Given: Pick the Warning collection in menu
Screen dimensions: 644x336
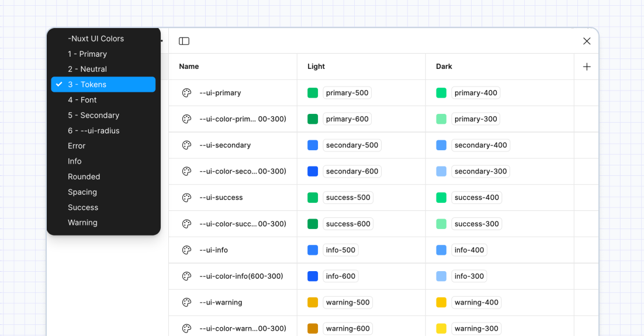Looking at the screenshot, I should coord(82,223).
